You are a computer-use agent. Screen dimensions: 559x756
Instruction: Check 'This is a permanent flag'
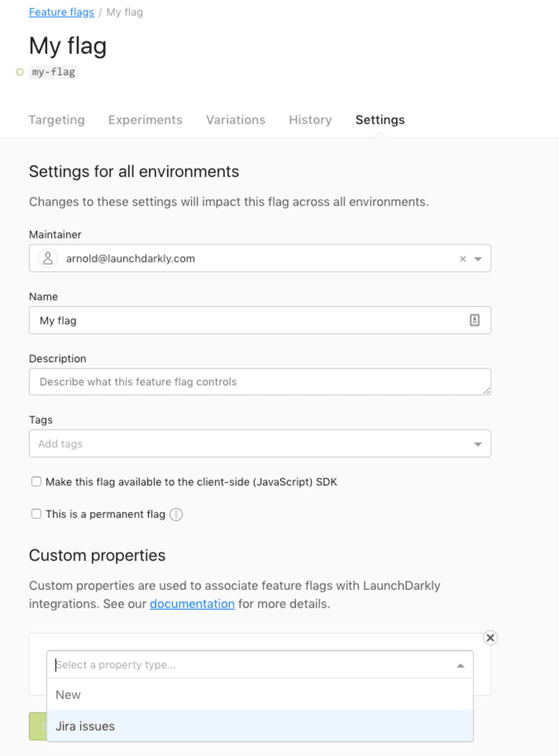[36, 514]
